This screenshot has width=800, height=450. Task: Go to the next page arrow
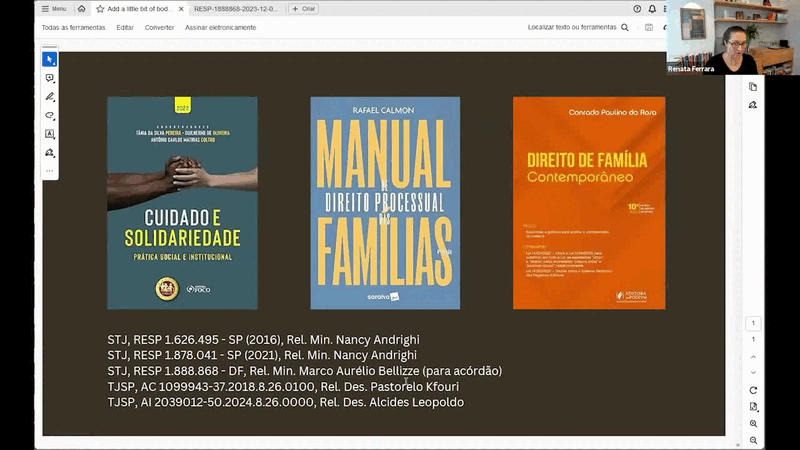pyautogui.click(x=753, y=373)
